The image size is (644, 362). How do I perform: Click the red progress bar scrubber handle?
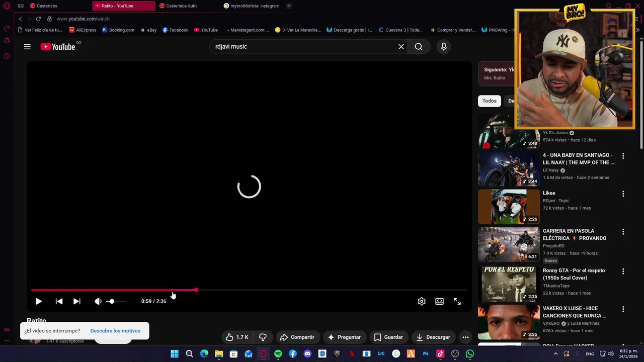point(196,290)
